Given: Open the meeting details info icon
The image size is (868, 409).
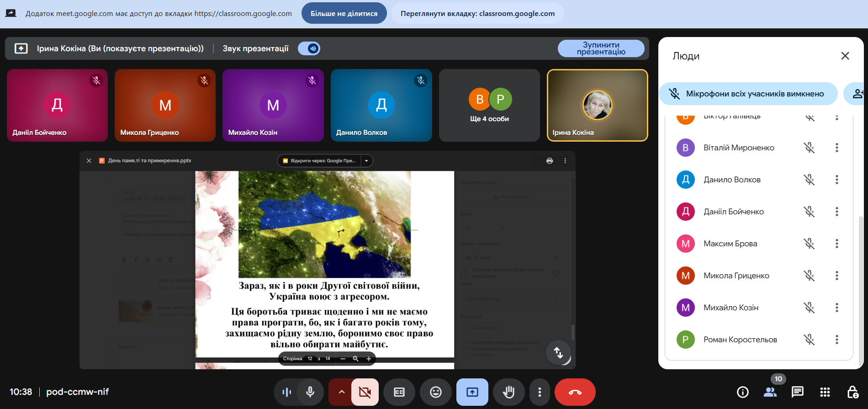Looking at the screenshot, I should click(743, 392).
